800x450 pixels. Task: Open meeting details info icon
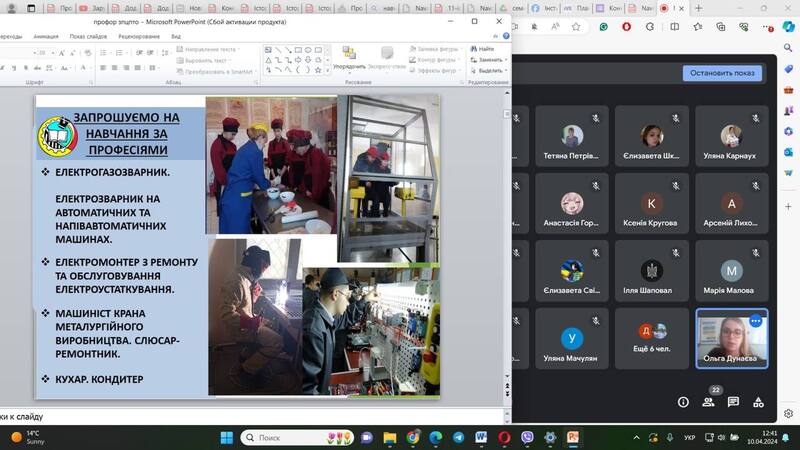[x=683, y=403]
